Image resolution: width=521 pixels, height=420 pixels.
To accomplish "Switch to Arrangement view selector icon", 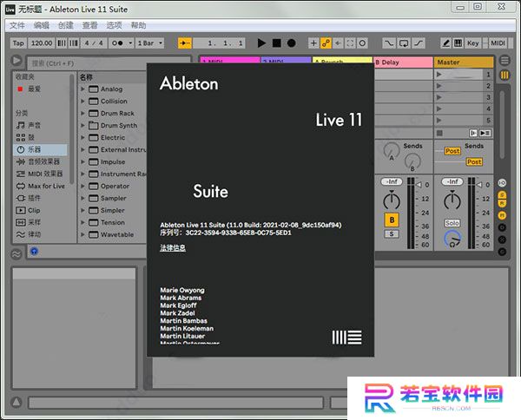I will coord(505,61).
